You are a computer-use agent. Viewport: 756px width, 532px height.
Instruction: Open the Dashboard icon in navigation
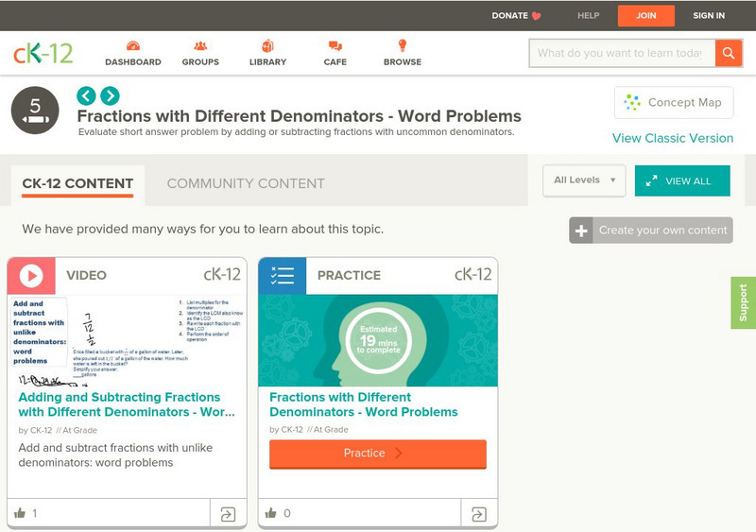pyautogui.click(x=132, y=46)
